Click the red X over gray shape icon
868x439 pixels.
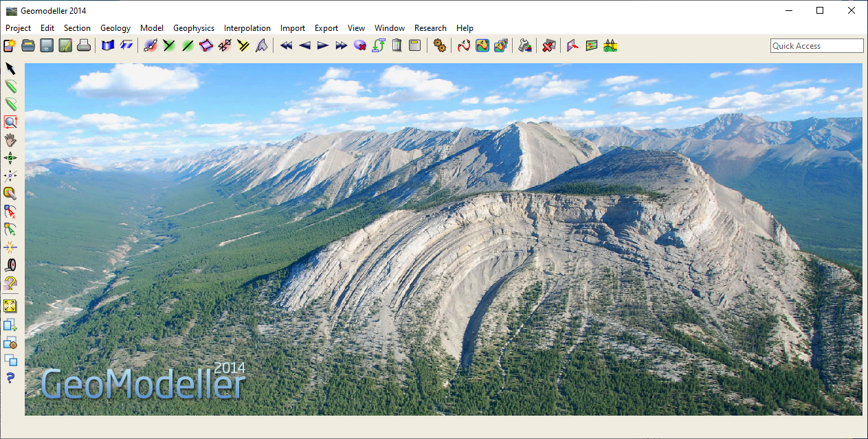click(x=548, y=46)
